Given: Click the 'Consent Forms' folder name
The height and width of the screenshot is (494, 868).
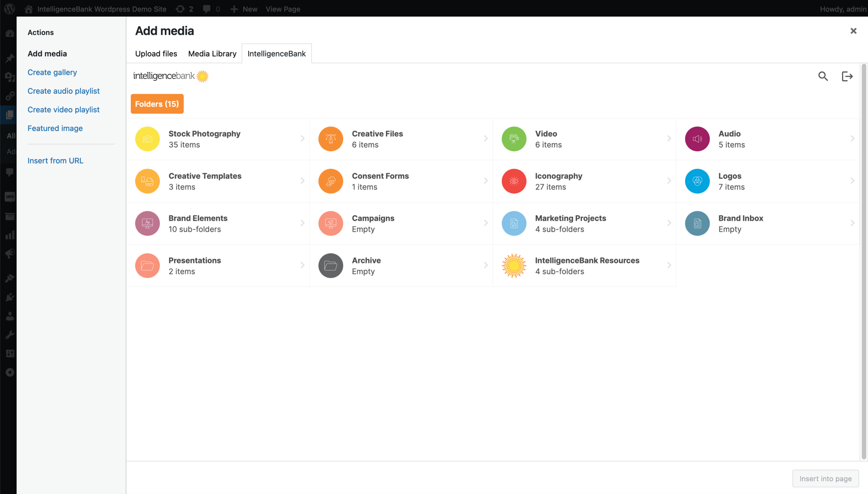Looking at the screenshot, I should point(380,176).
